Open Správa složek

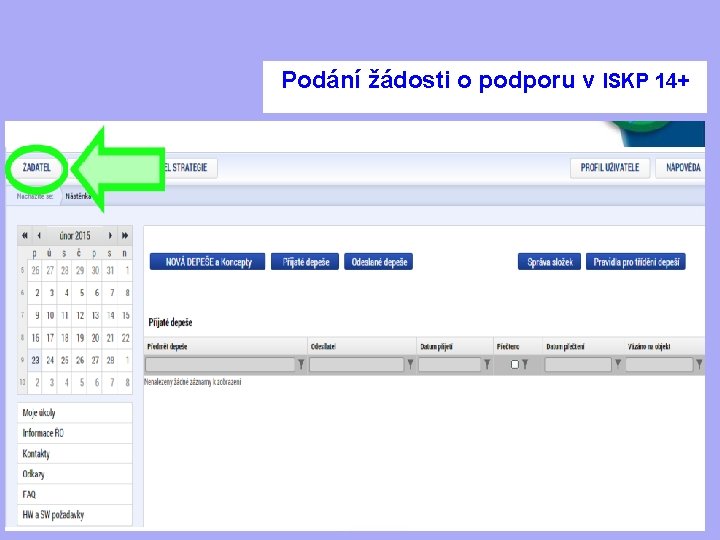pos(550,262)
